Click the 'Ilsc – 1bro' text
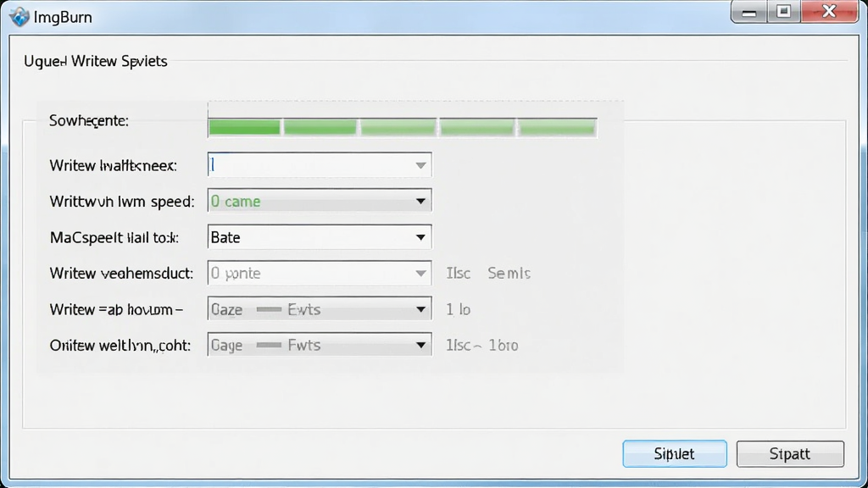Screen dimensions: 868x488 482,346
